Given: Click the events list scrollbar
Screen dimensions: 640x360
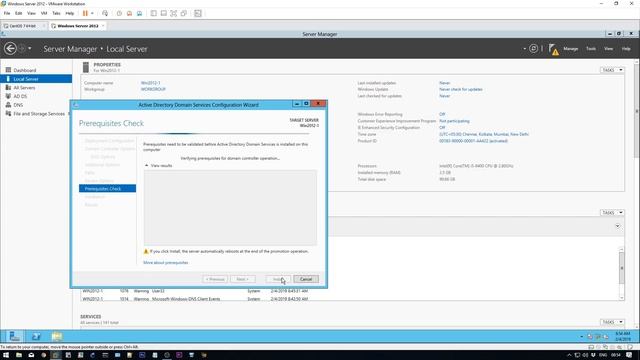Looking at the screenshot, I should tap(622, 268).
